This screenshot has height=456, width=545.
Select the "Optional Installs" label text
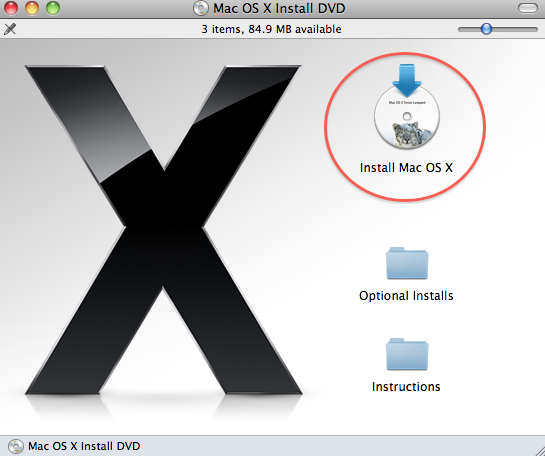click(406, 296)
